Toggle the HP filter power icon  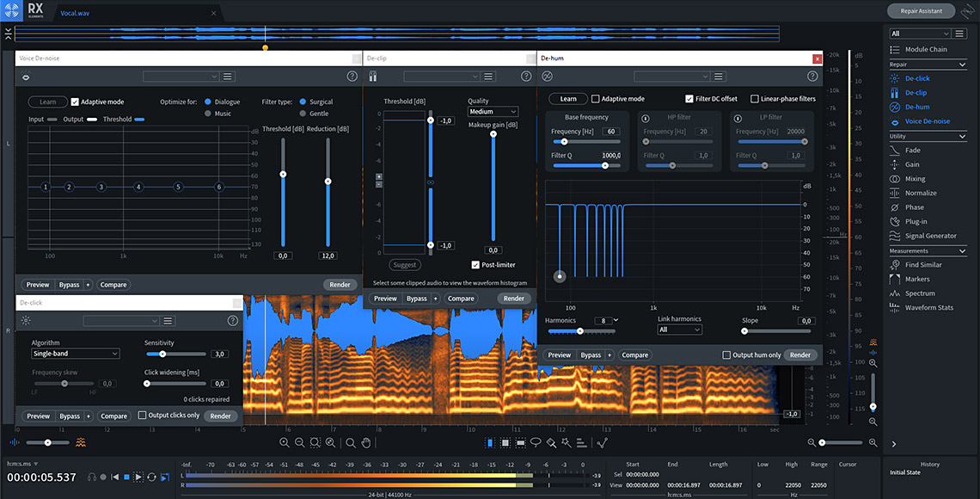[x=646, y=118]
